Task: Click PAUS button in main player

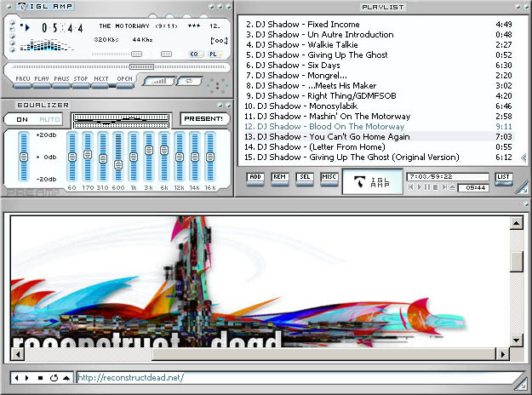Action: tap(61, 82)
